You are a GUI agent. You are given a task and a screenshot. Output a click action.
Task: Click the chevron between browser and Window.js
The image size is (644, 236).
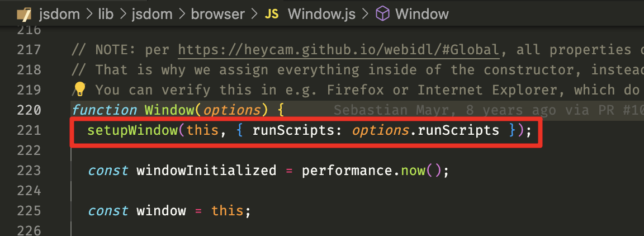[x=255, y=15]
